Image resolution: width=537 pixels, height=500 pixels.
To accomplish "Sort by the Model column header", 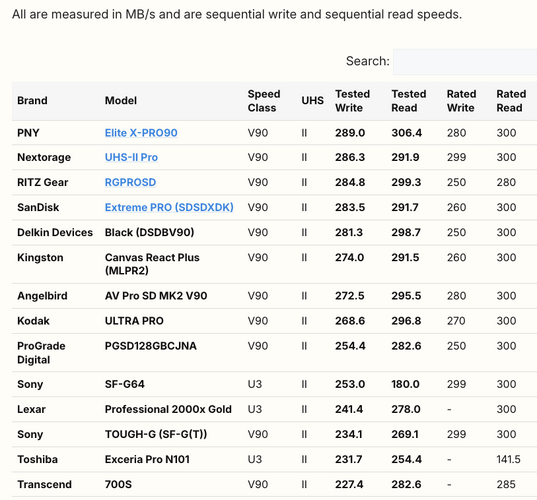I will tap(121, 101).
